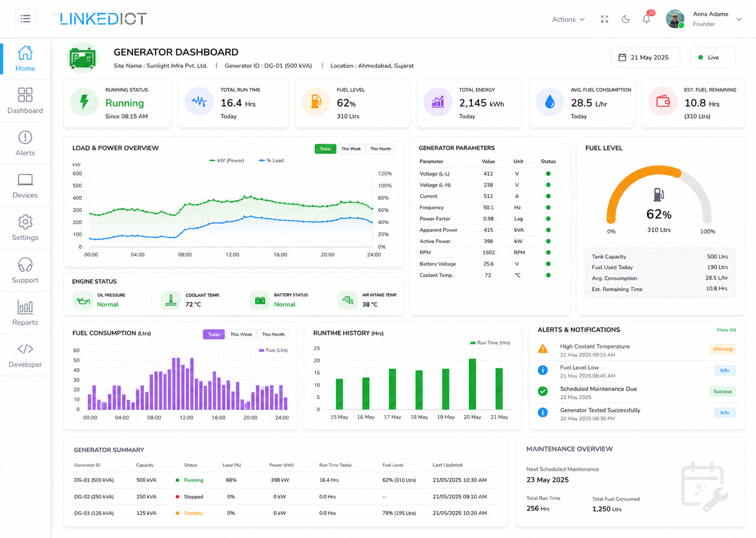Open Reports in sidebar
Viewport: 756px width, 538px height.
pyautogui.click(x=25, y=313)
